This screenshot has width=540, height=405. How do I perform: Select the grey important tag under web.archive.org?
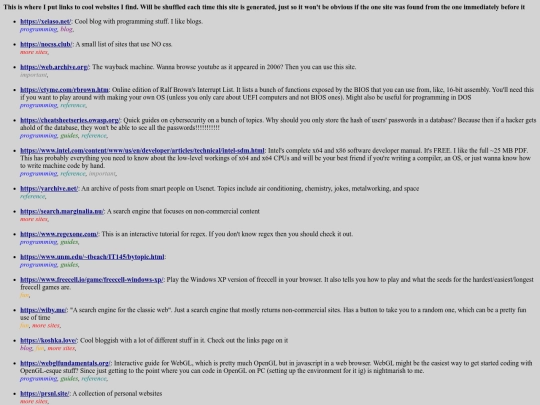tap(33, 75)
